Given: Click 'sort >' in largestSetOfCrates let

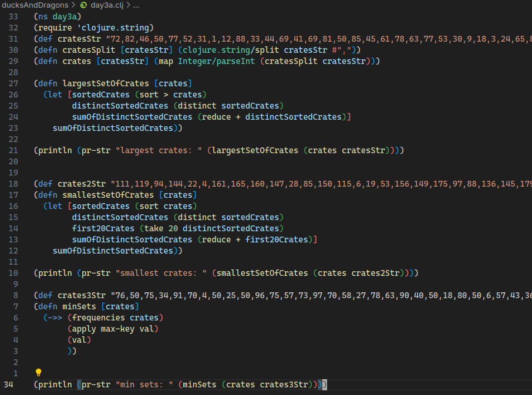Looking at the screenshot, I should tap(154, 94).
